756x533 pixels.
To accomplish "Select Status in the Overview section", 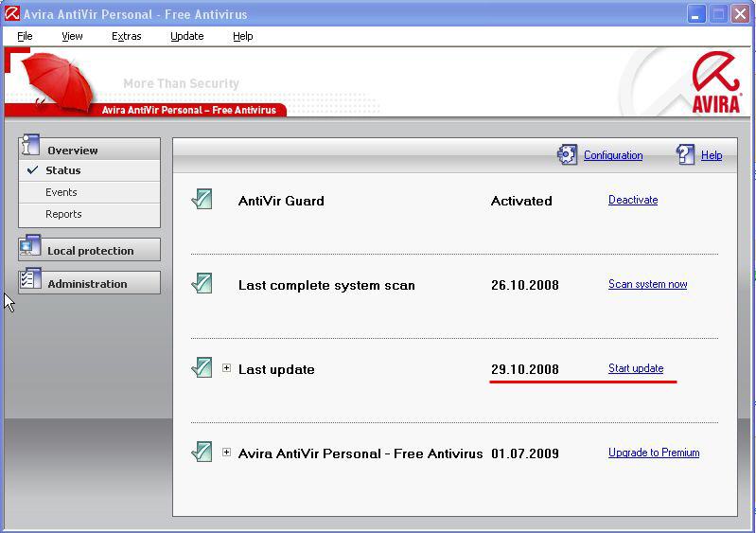I will click(x=89, y=170).
